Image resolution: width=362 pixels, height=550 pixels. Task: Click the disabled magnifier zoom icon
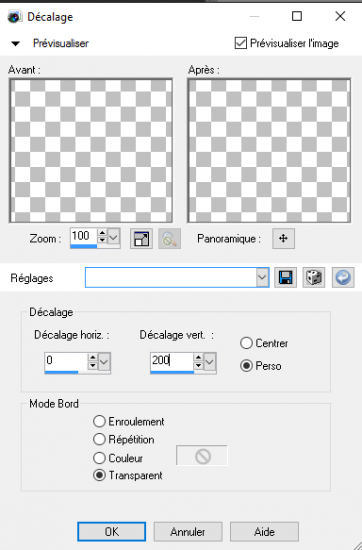point(169,239)
